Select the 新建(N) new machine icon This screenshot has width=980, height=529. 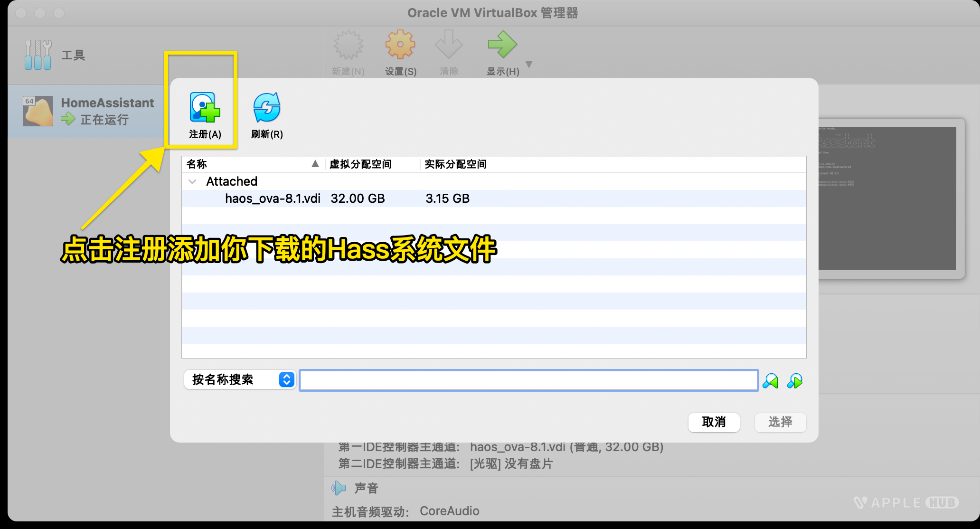[348, 44]
